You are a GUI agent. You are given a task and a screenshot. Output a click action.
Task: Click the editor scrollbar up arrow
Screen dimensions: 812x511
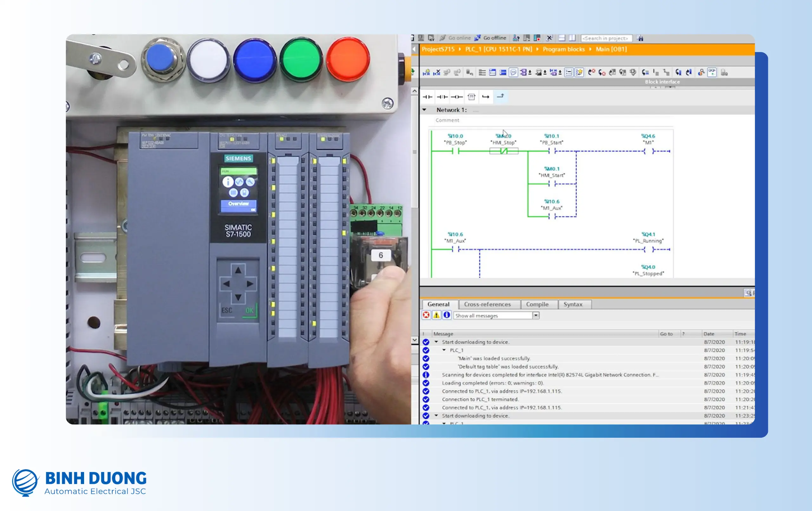415,91
